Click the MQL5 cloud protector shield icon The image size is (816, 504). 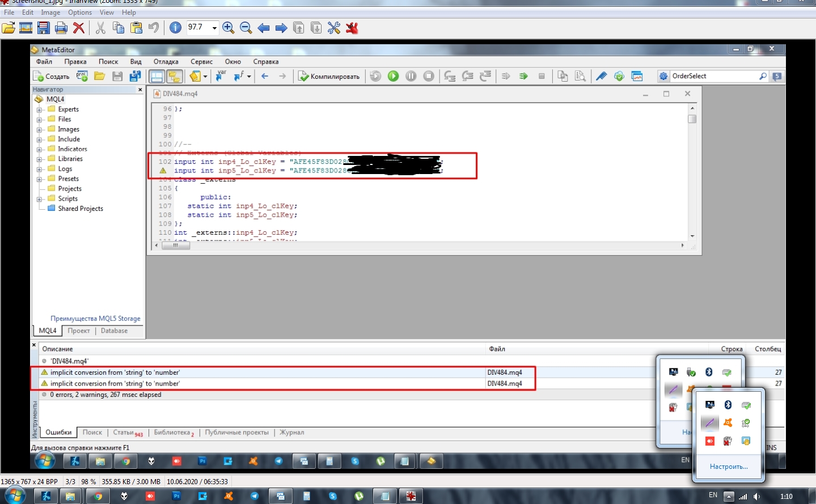coord(619,76)
